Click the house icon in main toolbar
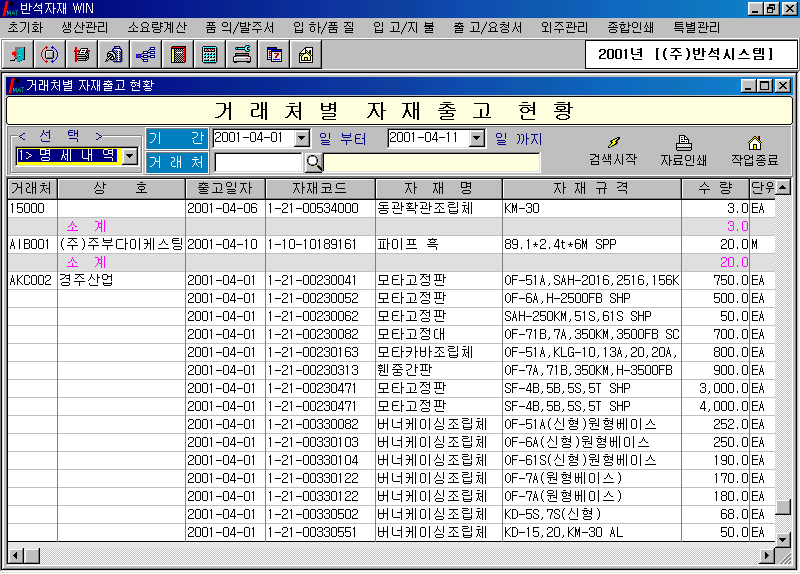The height and width of the screenshot is (574, 800). pos(306,54)
